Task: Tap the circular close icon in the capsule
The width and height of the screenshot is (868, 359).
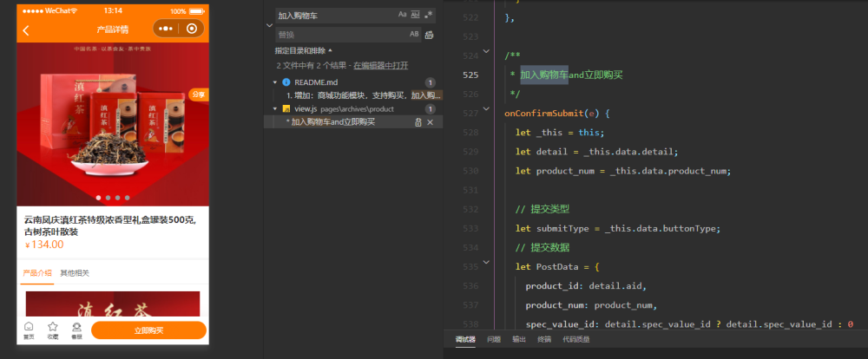Action: tap(192, 29)
